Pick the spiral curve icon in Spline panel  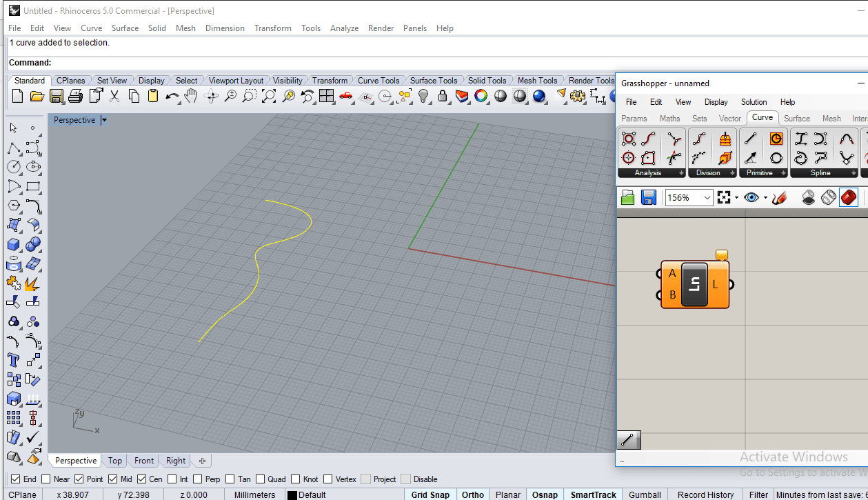click(x=801, y=158)
